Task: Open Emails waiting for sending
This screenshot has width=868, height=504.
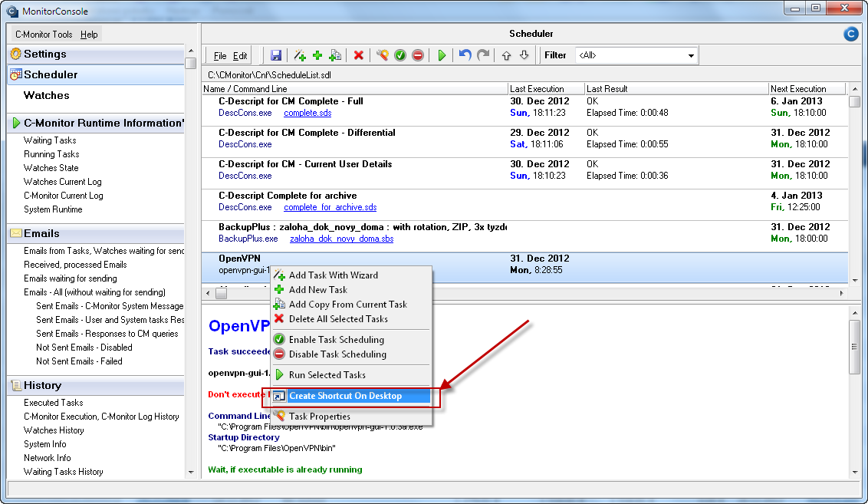Action: click(71, 278)
